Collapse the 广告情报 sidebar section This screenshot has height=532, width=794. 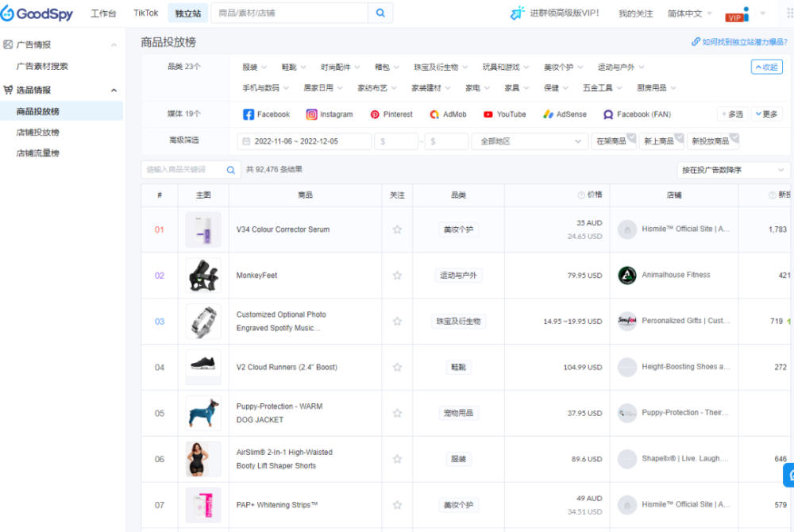pos(114,45)
